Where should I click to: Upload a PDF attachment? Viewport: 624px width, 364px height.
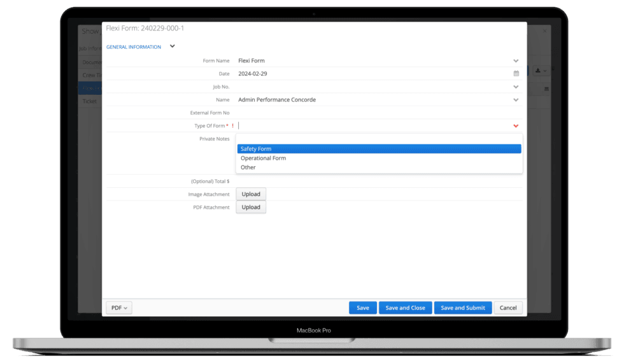tap(251, 207)
